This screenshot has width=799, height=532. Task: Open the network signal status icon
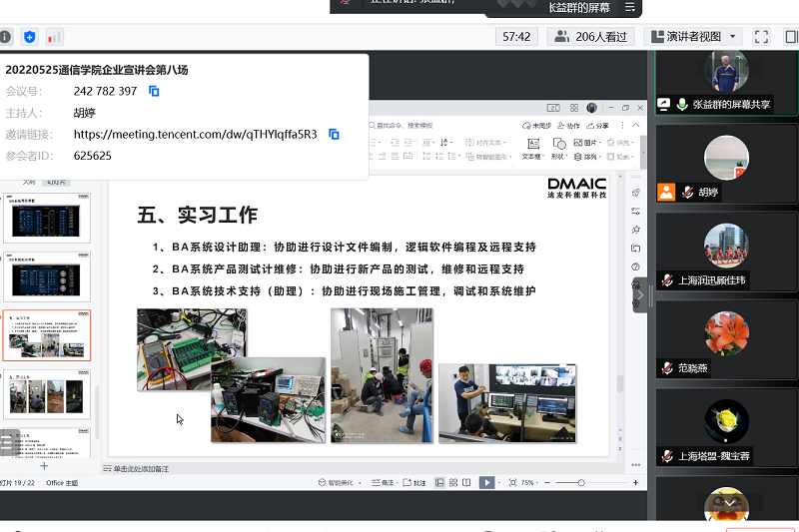(54, 37)
